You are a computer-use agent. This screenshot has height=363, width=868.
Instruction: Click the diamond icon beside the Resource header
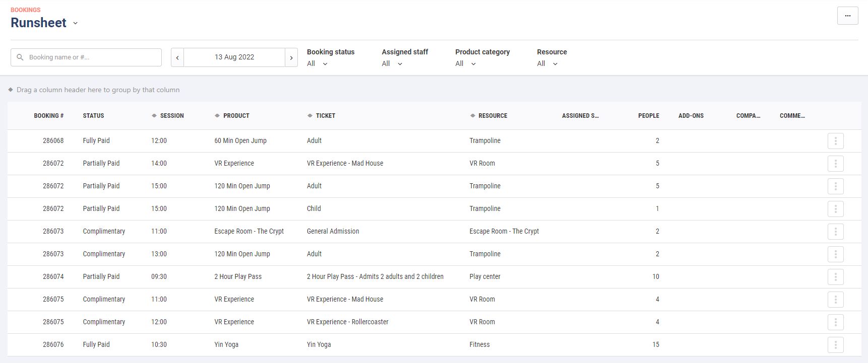coord(473,116)
